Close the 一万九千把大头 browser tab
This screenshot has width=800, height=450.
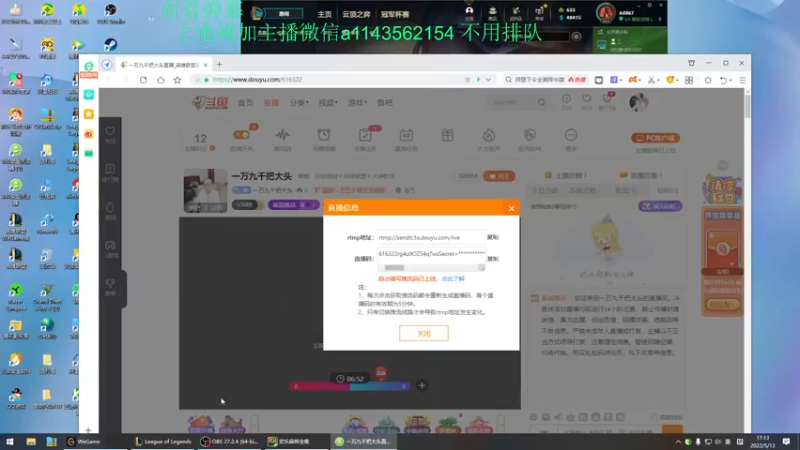point(205,65)
